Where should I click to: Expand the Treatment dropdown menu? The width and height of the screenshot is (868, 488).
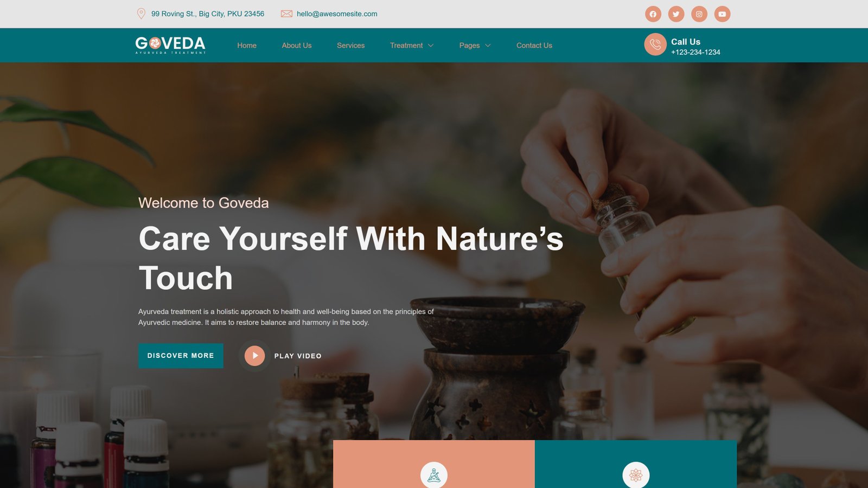(412, 46)
